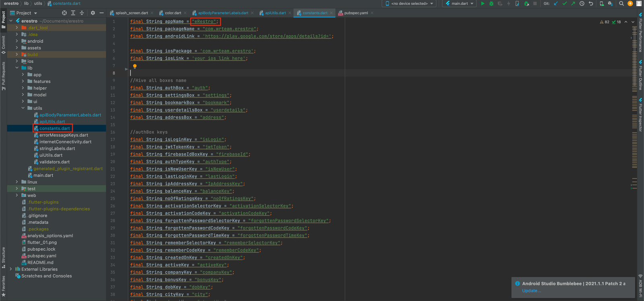This screenshot has width=644, height=301.
Task: Click the locate file target icon in Project panel
Action: [x=64, y=13]
